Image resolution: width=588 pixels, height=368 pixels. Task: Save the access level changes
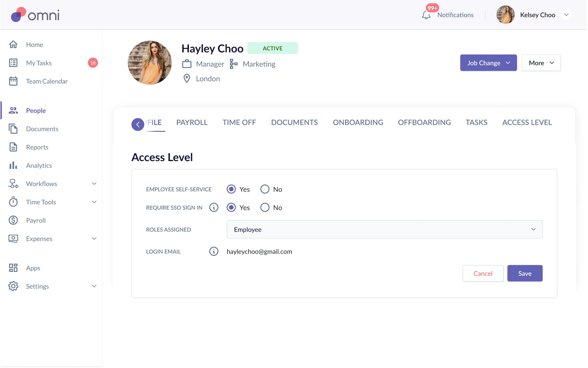pos(524,273)
